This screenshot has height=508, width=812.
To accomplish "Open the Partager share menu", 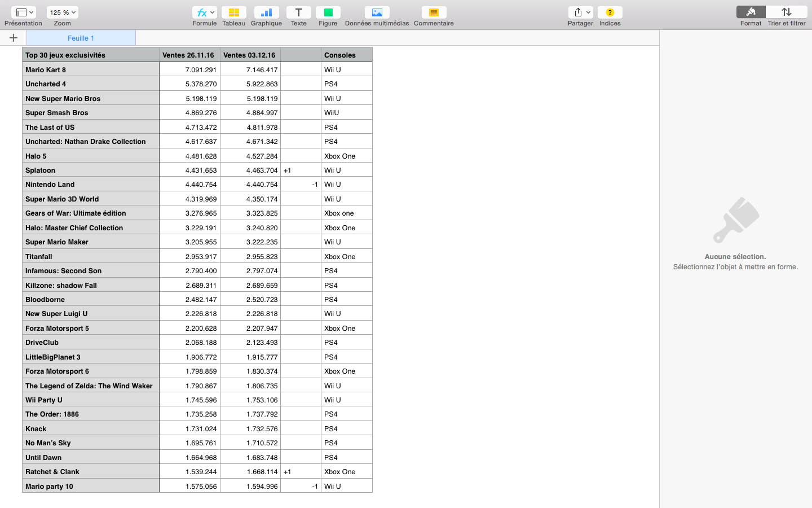I will click(581, 12).
